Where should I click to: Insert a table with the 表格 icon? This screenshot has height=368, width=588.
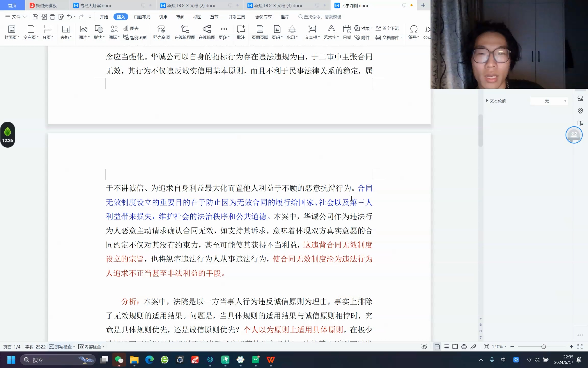click(66, 32)
